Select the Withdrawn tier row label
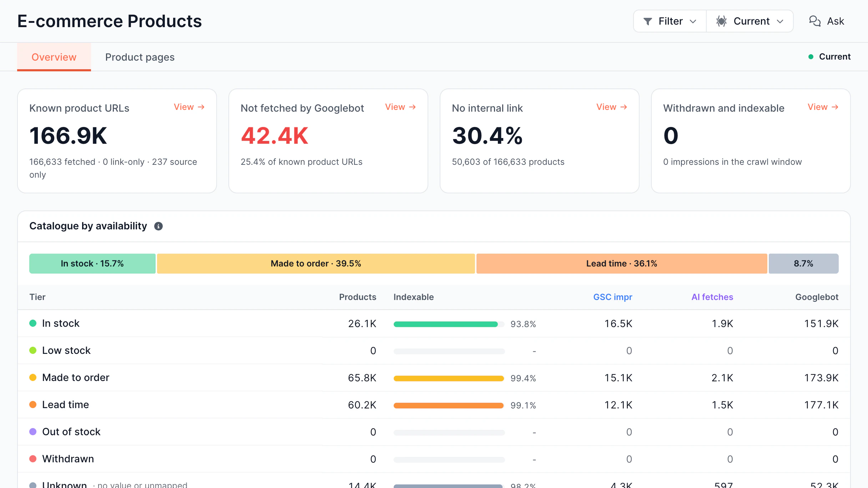Screen dimensions: 868x488 pyautogui.click(x=68, y=459)
